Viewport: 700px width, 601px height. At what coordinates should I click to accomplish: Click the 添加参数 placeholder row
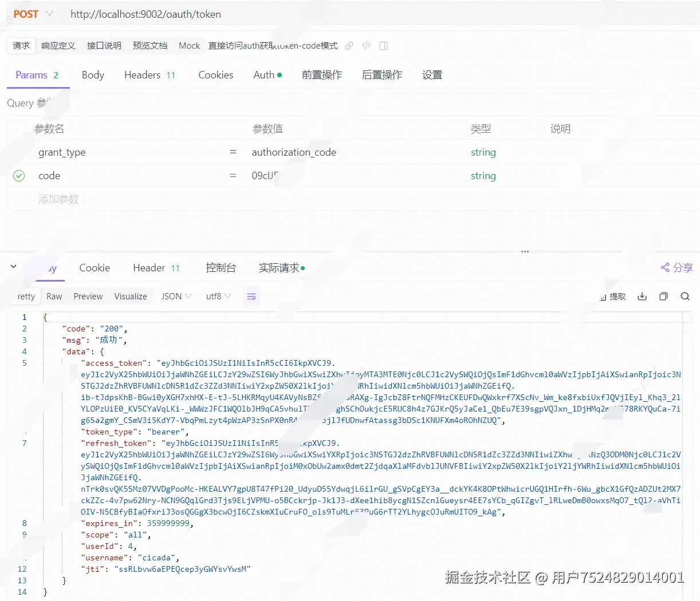click(x=58, y=199)
